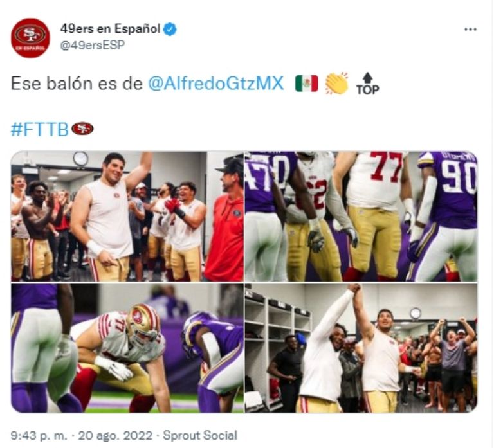This screenshot has height=448, width=494.
Task: Click the tweet text 'Ese balón es de'
Action: pos(77,84)
